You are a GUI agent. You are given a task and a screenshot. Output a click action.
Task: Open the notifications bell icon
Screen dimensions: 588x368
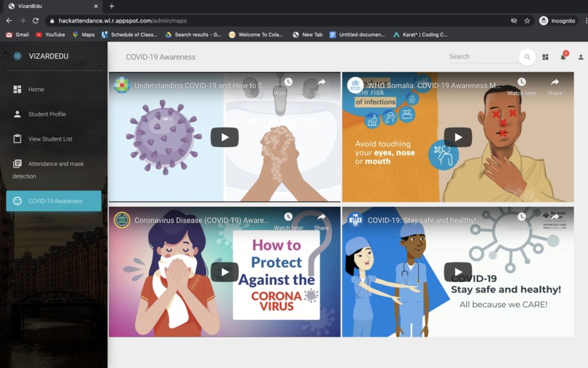[563, 57]
